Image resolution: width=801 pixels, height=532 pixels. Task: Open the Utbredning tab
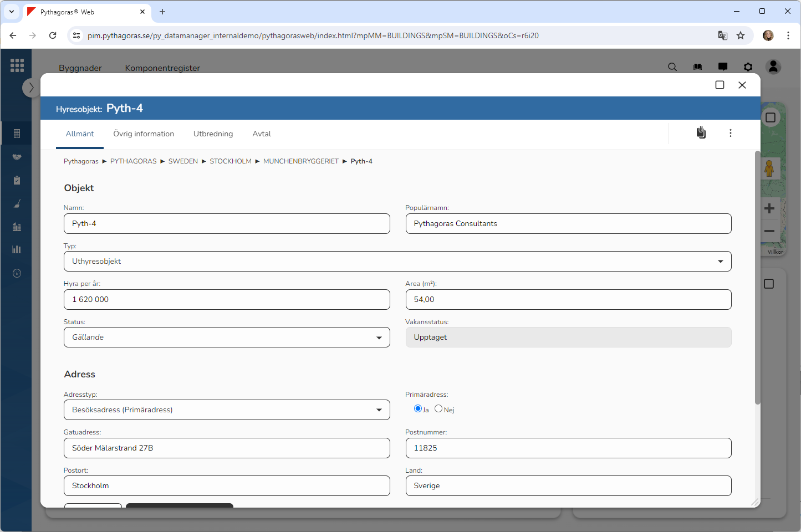click(213, 134)
